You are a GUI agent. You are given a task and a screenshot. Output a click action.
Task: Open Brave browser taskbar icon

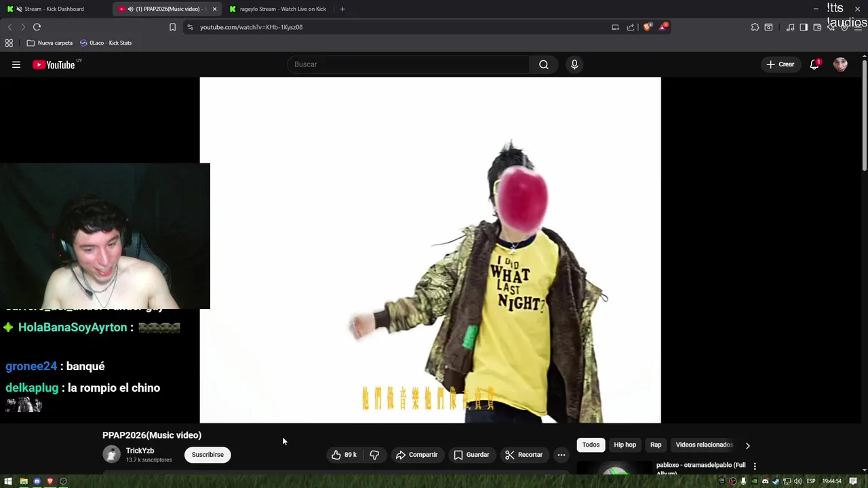coord(50,481)
